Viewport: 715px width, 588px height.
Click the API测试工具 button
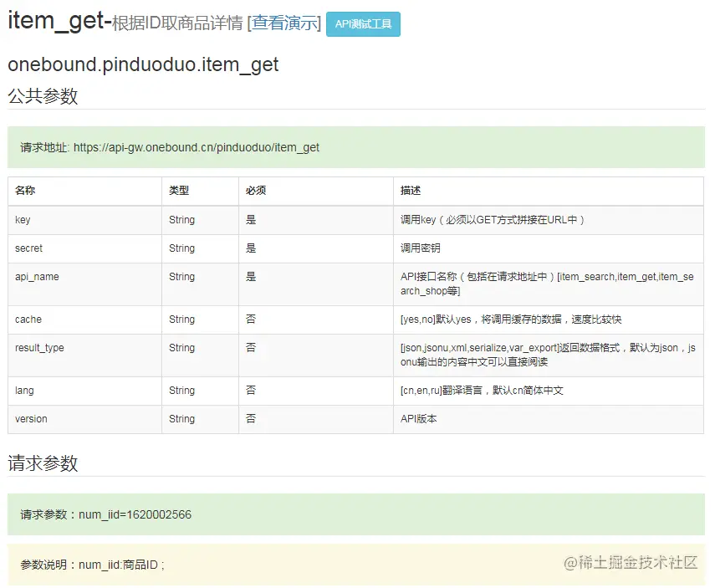[x=363, y=24]
